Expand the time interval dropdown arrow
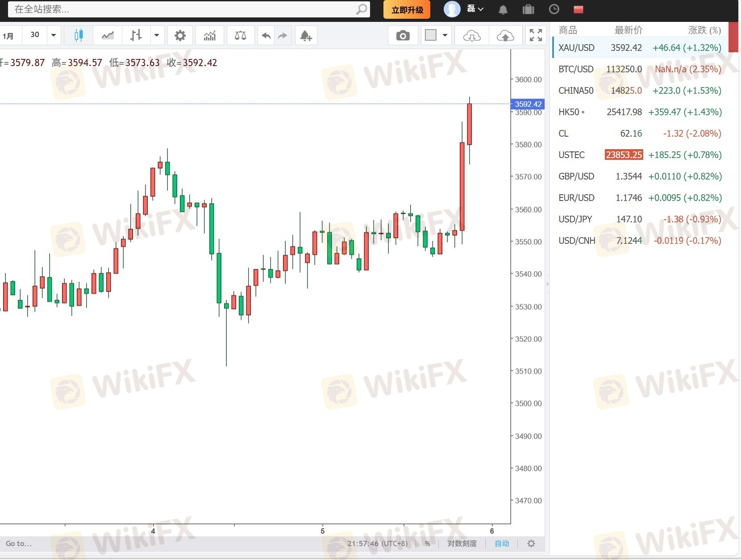The height and width of the screenshot is (560, 741). click(54, 35)
